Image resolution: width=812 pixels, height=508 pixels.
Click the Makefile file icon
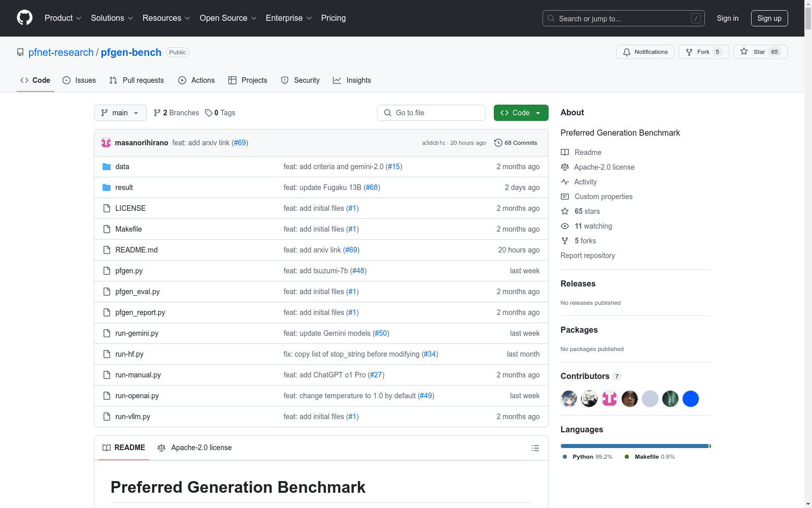[x=107, y=229]
